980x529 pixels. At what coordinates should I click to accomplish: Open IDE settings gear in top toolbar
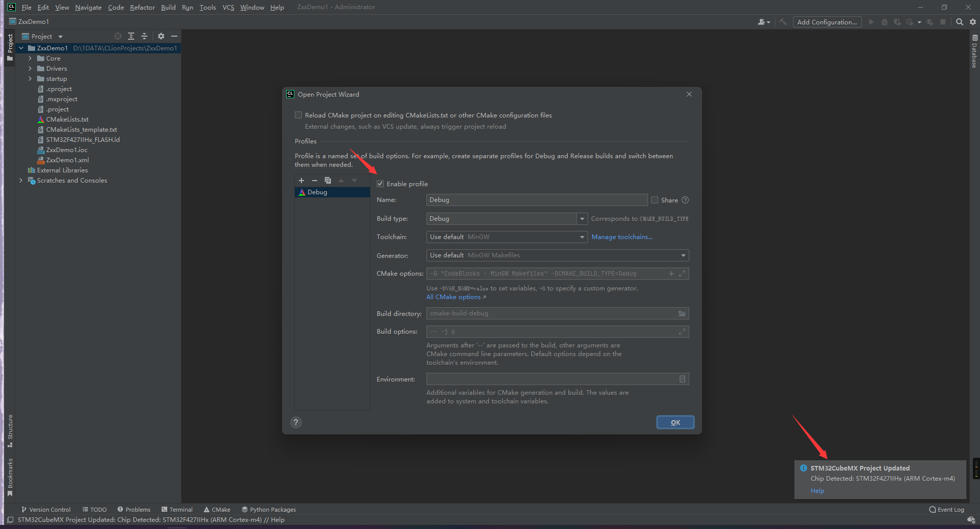point(973,22)
